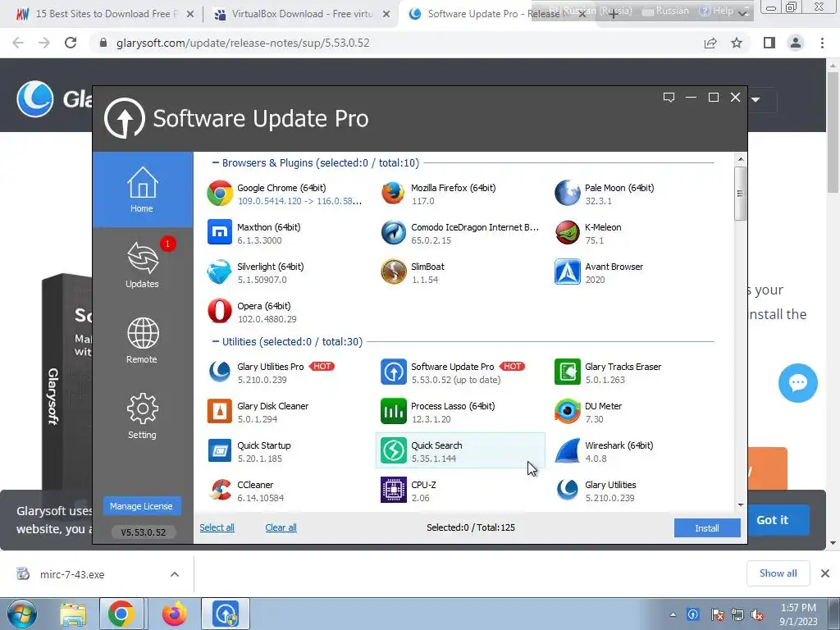
Task: Click the Wireshark (64bit) icon
Action: pos(568,450)
